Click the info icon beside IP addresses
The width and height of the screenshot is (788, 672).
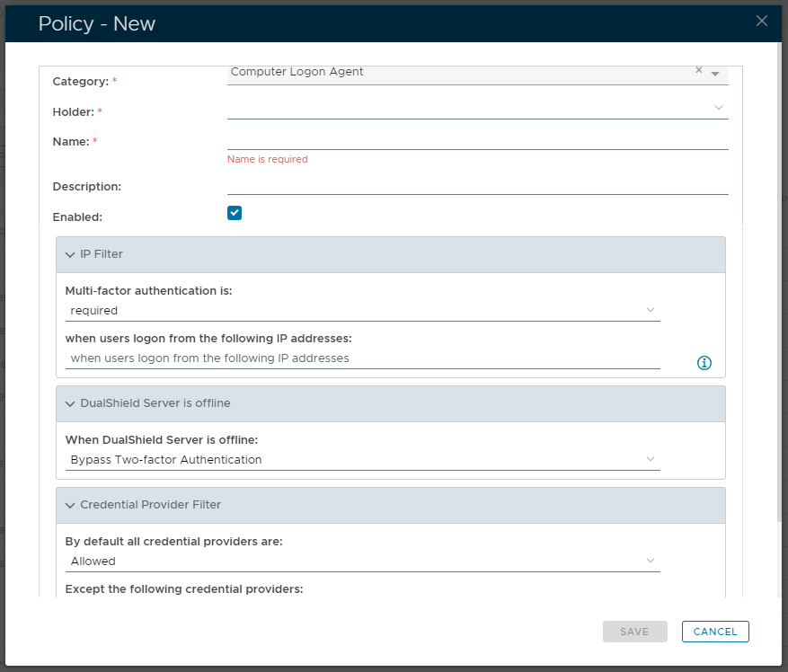[x=704, y=363]
